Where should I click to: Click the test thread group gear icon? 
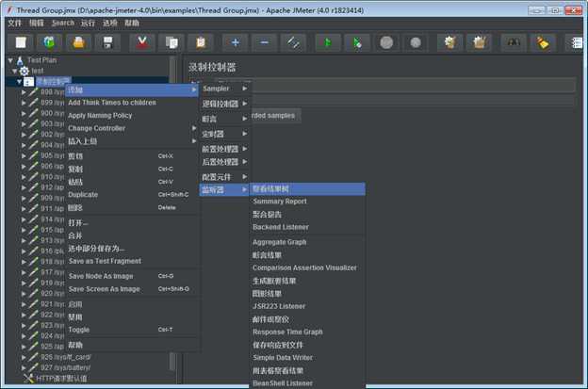[24, 71]
